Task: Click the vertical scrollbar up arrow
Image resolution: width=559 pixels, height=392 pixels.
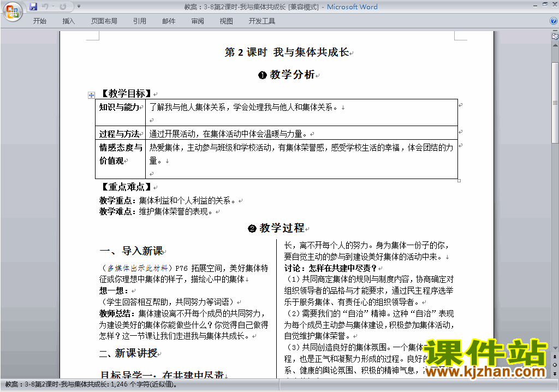Action: pos(555,46)
